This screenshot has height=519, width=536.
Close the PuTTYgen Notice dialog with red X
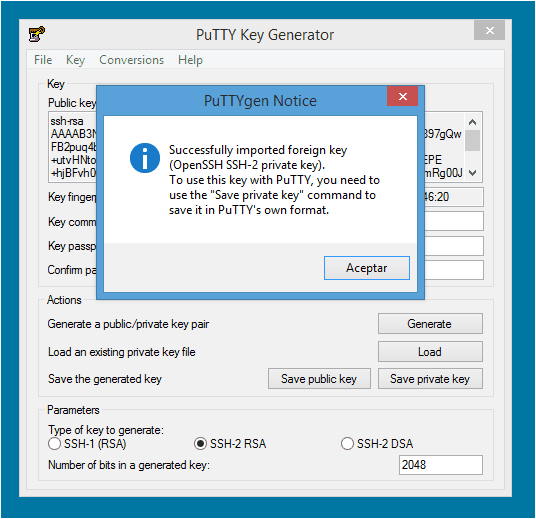(x=402, y=96)
